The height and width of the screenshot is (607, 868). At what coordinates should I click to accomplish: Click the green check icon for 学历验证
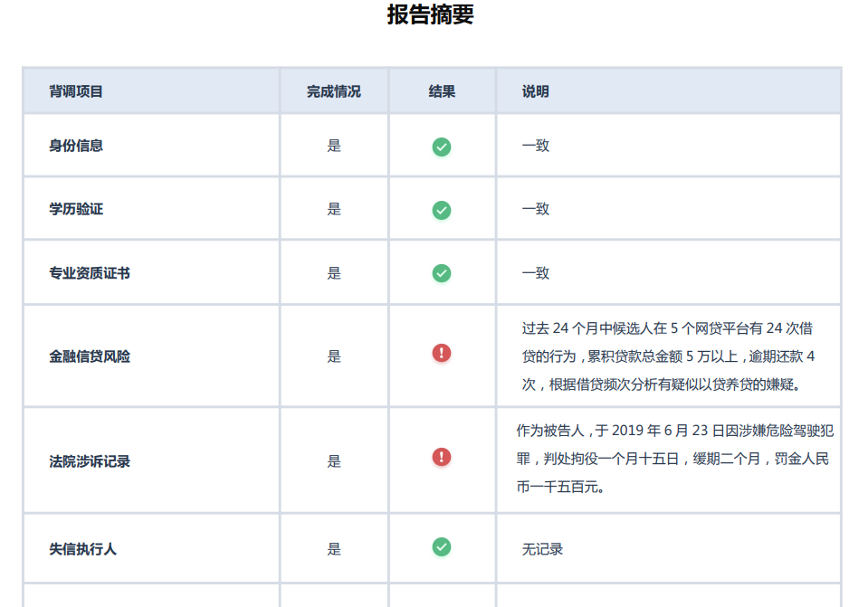point(441,210)
